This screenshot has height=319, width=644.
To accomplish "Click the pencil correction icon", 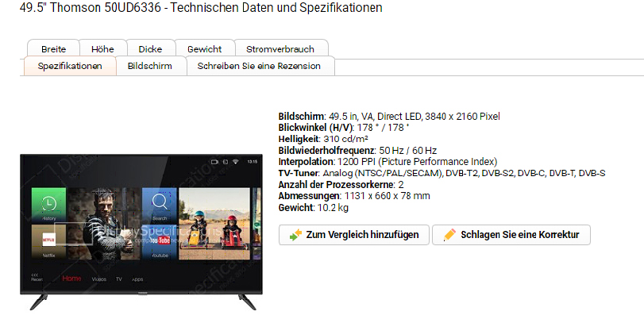I will pos(449,235).
